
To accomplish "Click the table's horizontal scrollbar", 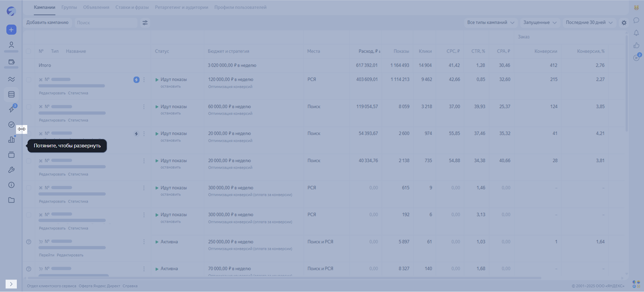I will coord(284,278).
